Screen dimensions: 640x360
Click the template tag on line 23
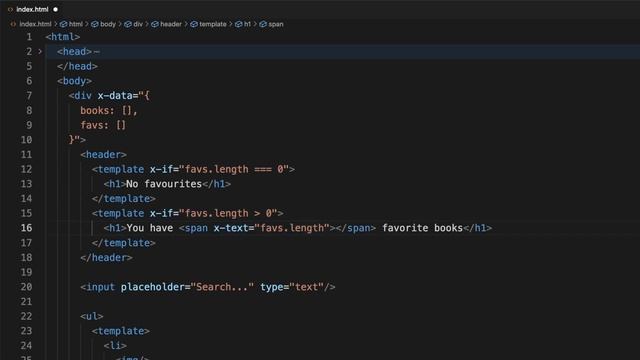[x=121, y=331]
